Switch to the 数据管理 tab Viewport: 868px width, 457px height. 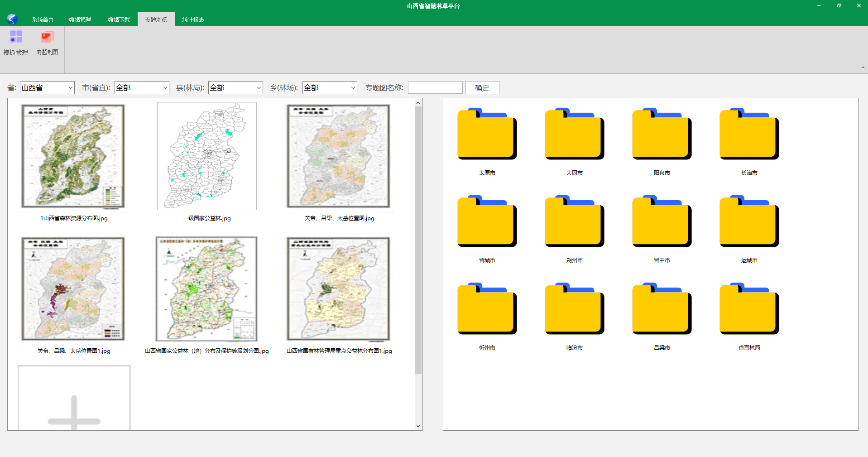pyautogui.click(x=80, y=19)
